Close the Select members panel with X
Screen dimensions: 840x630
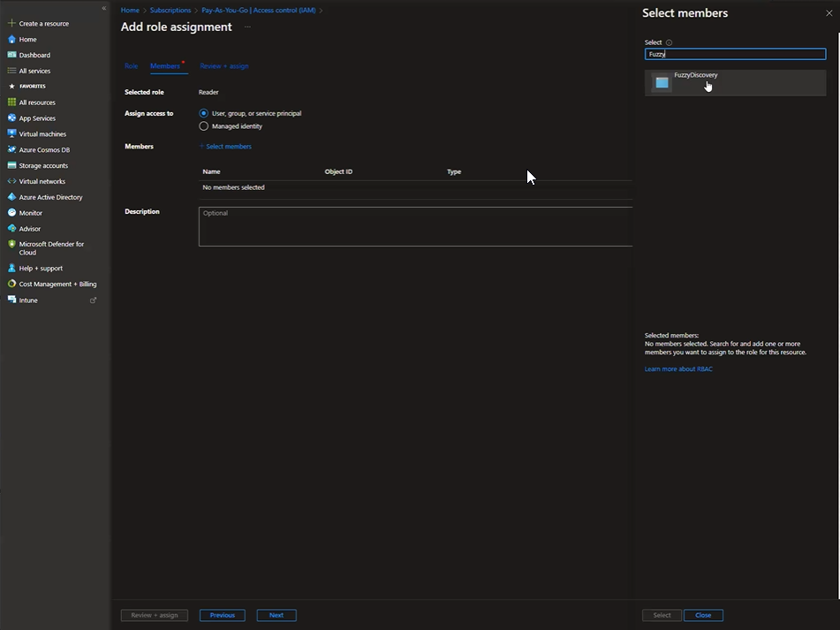click(829, 13)
